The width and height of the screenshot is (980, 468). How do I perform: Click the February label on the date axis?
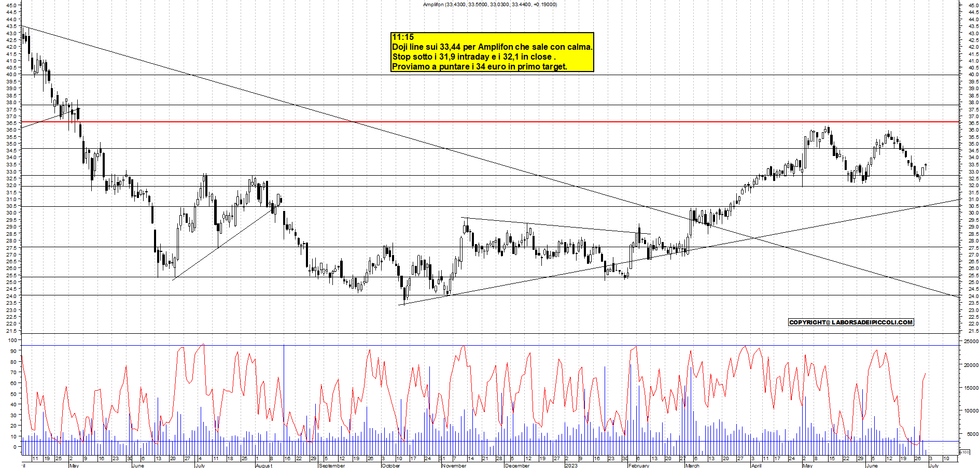[x=638, y=465]
